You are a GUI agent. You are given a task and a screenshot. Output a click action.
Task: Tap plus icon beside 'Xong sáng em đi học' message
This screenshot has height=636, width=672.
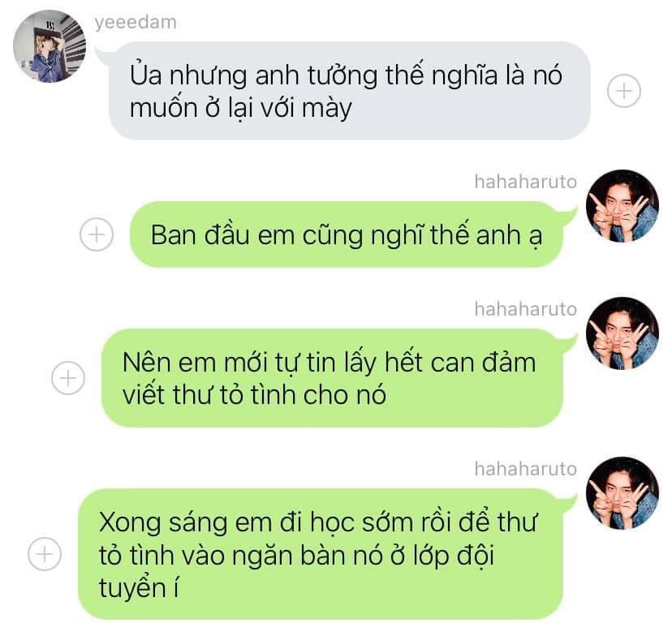pos(45,554)
